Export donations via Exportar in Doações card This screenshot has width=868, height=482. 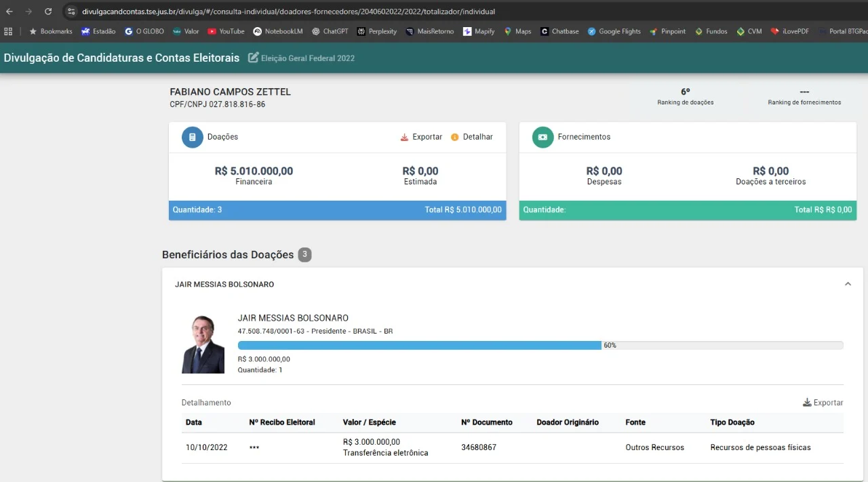pyautogui.click(x=421, y=137)
